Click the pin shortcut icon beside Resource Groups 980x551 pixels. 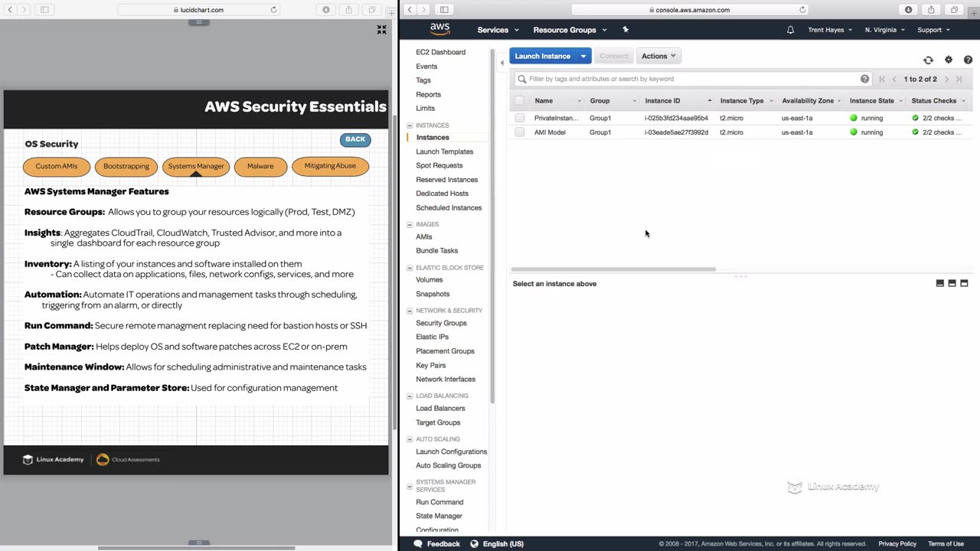[626, 30]
